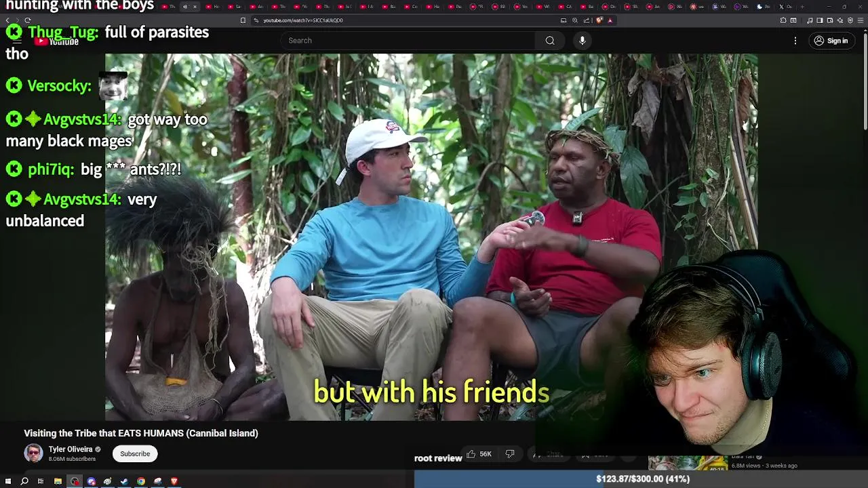Zoom magnifier icon in address bar
The height and width of the screenshot is (488, 868).
tap(575, 20)
